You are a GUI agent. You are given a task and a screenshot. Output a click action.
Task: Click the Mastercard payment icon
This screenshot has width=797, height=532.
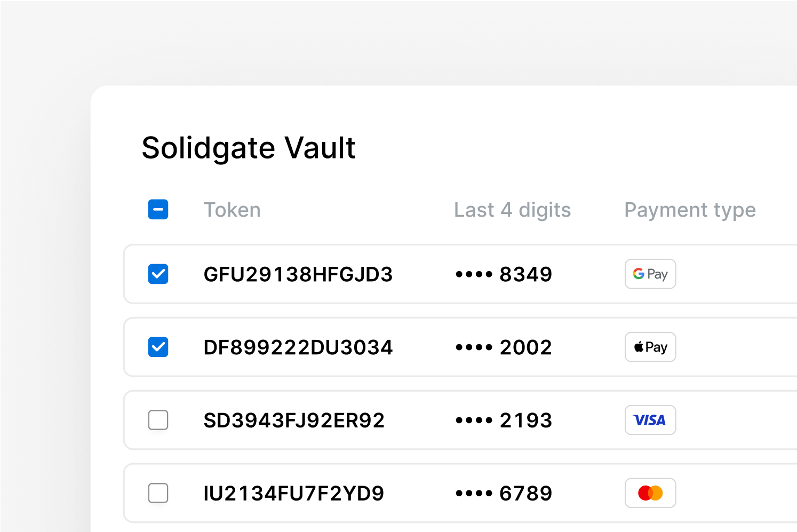tap(650, 493)
